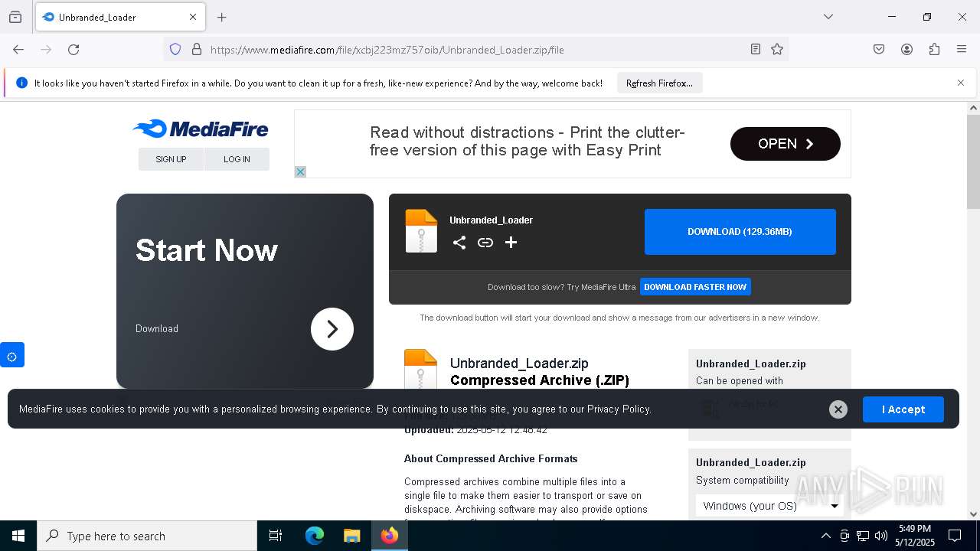
Task: Click Refresh Firefox button
Action: point(659,83)
